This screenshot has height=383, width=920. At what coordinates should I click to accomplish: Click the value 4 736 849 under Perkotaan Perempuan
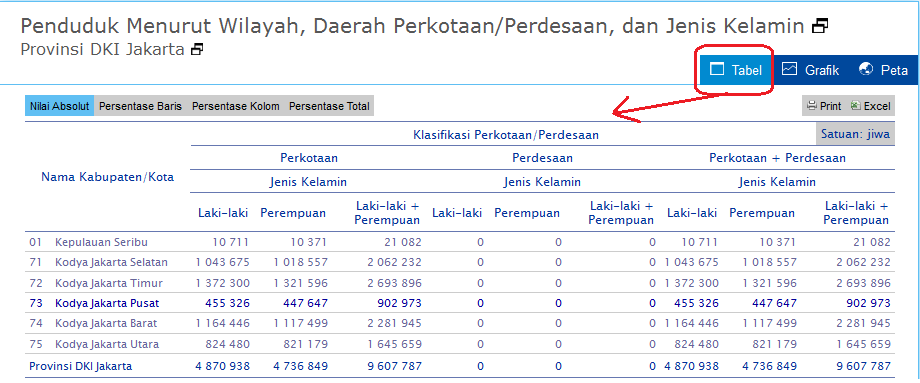300,367
